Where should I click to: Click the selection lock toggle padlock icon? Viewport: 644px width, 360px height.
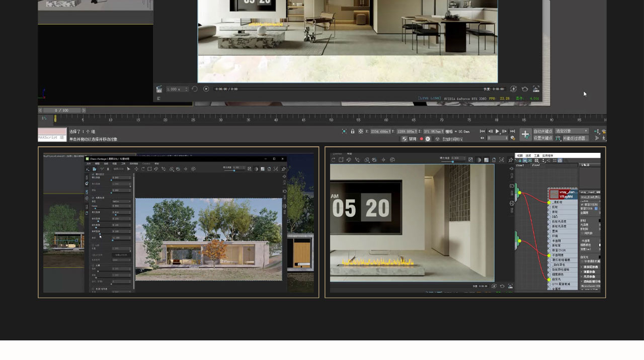[x=353, y=131]
